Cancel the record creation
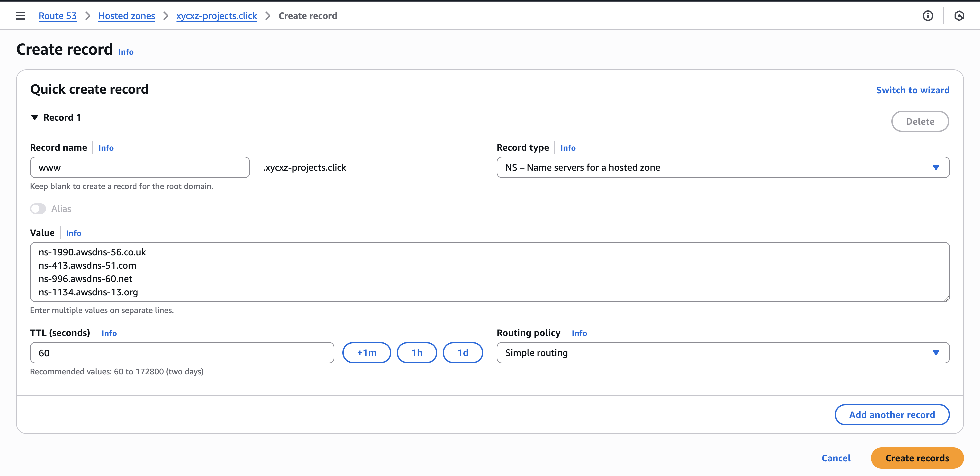The image size is (980, 476). click(x=835, y=458)
